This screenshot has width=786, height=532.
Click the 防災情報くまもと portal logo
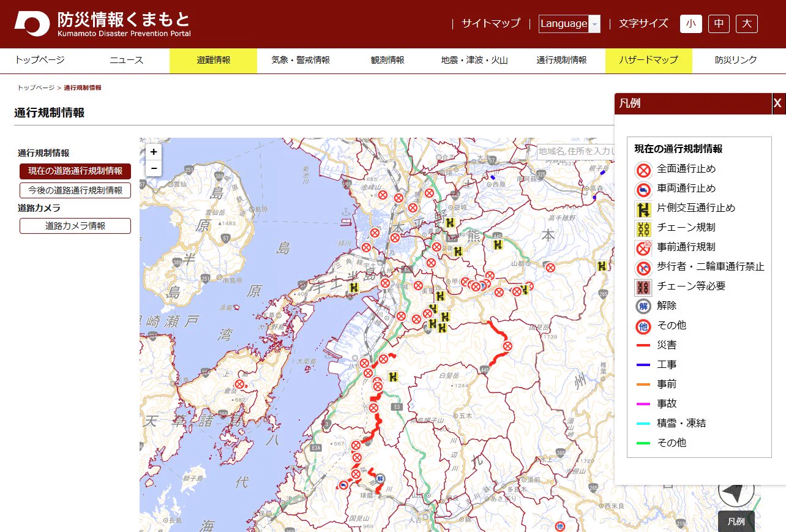click(x=103, y=24)
